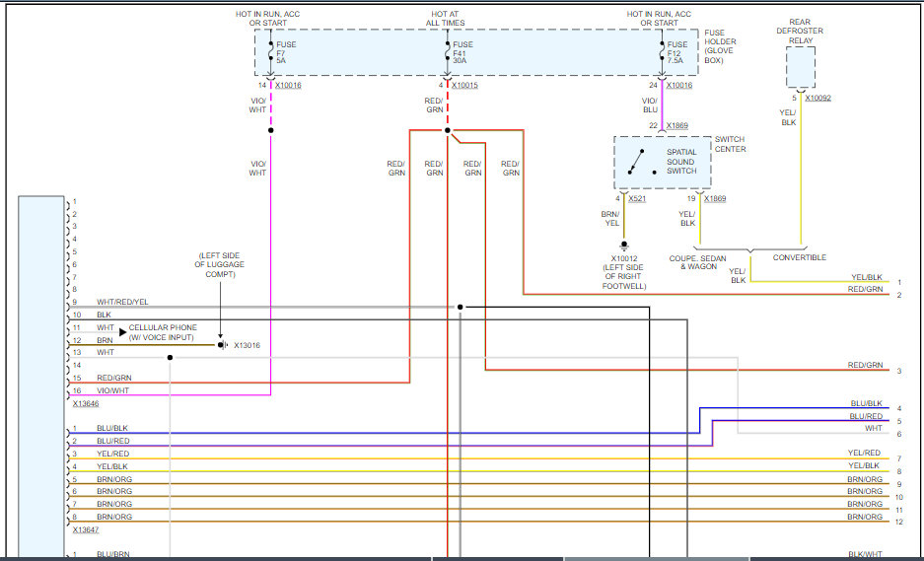Click the Switch Center label
Image resolution: width=924 pixels, height=561 pixels.
[730, 144]
